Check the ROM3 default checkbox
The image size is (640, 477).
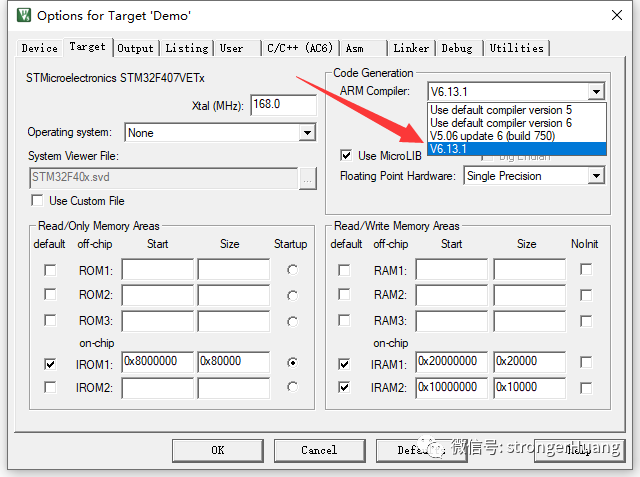50,320
